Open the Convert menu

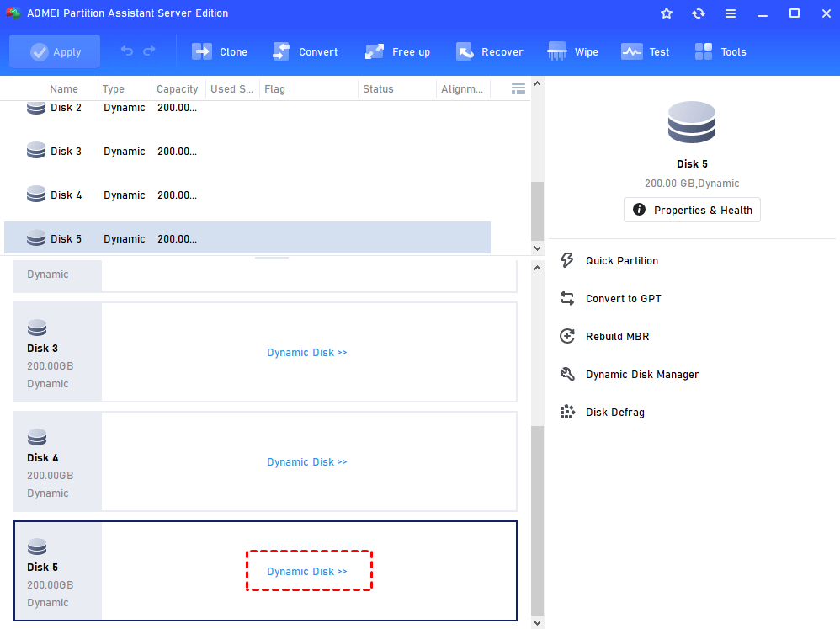point(305,51)
